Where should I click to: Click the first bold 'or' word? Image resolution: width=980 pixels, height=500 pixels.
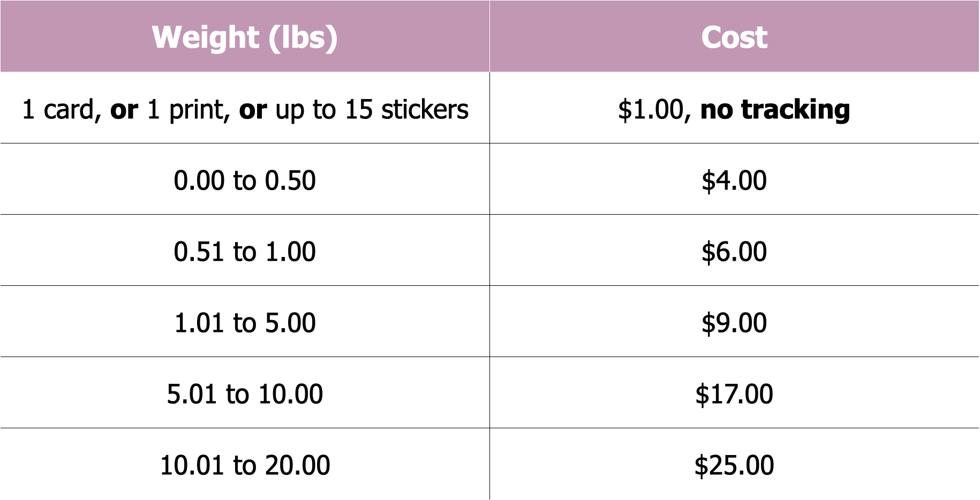coord(124,110)
